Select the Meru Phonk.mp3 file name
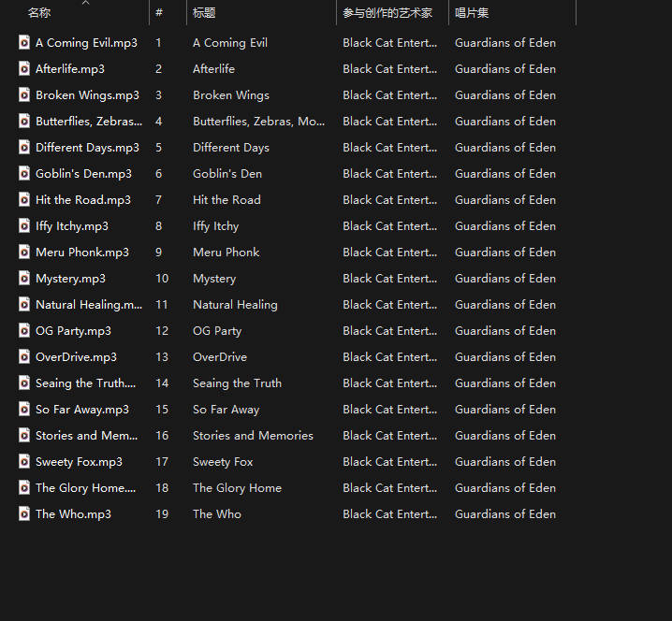This screenshot has width=672, height=621. (x=82, y=253)
